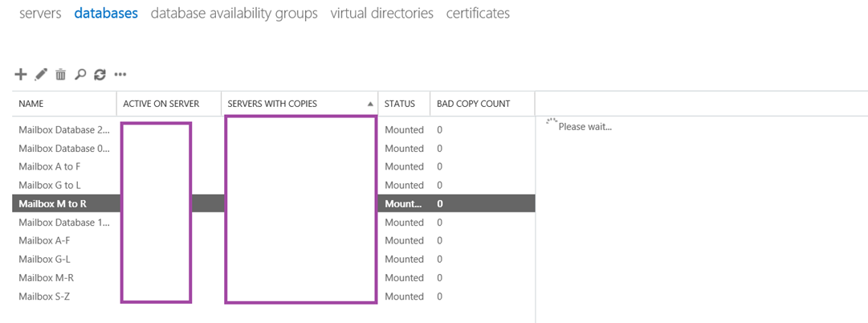Open the database availability groups tab
The image size is (868, 323).
pyautogui.click(x=234, y=14)
